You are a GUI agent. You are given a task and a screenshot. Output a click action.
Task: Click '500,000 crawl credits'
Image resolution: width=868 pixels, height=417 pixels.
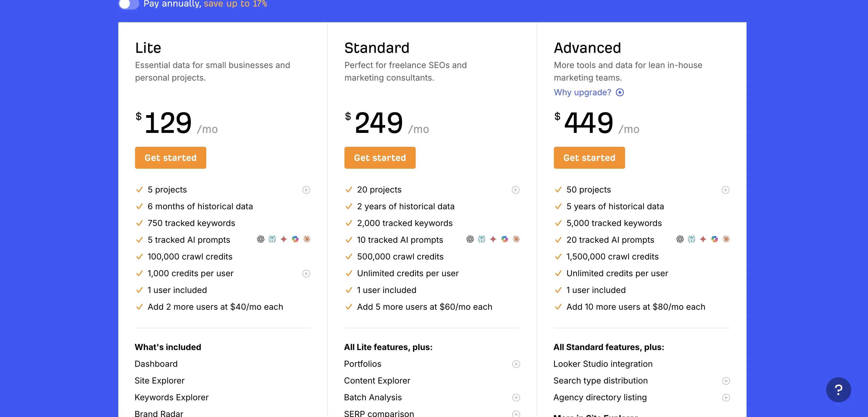[x=400, y=257]
